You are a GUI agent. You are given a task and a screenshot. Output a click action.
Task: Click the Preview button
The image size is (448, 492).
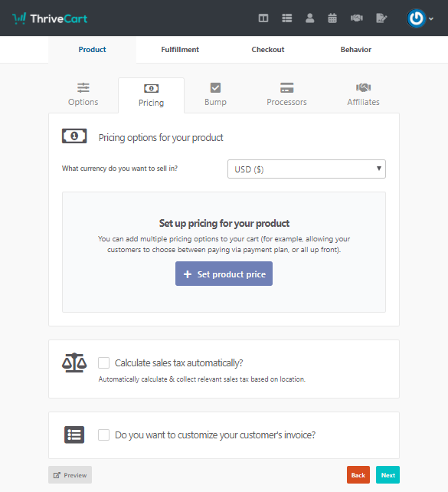[x=70, y=474]
